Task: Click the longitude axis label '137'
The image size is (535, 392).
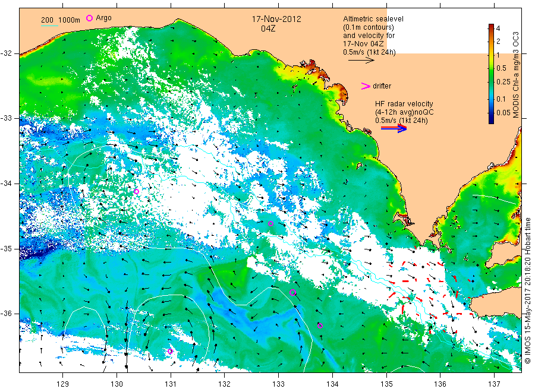Action: tap(495, 384)
